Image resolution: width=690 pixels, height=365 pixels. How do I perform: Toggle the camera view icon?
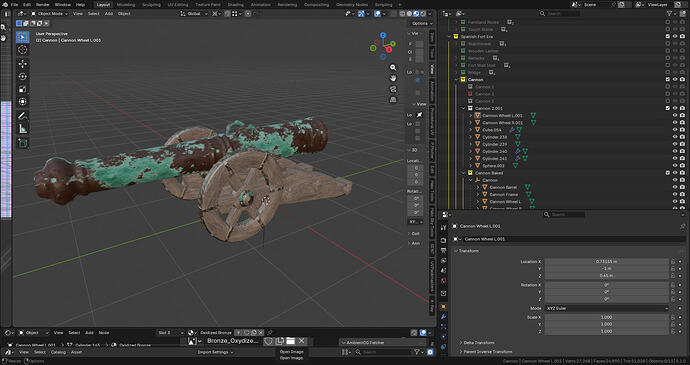tap(393, 89)
